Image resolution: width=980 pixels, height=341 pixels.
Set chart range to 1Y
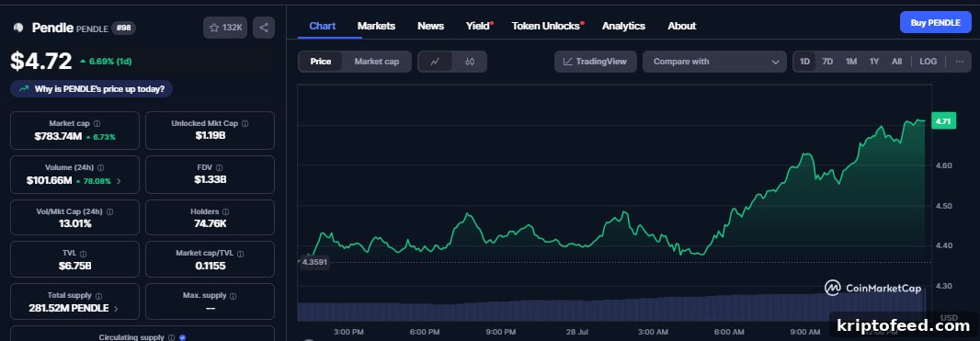pos(874,62)
